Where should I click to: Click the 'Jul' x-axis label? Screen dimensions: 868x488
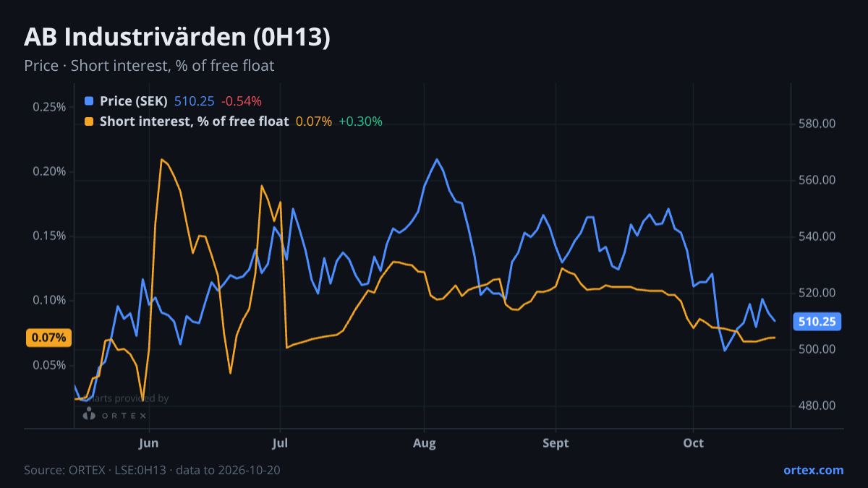click(280, 443)
